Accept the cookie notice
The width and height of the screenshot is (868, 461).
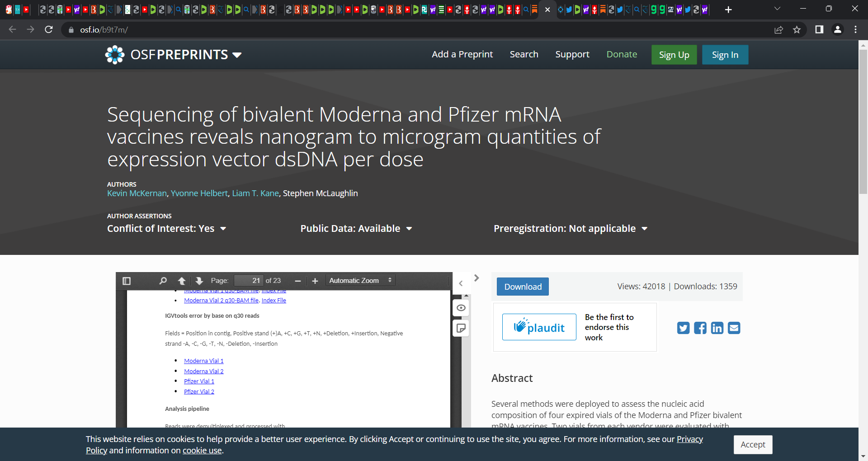[x=753, y=445]
